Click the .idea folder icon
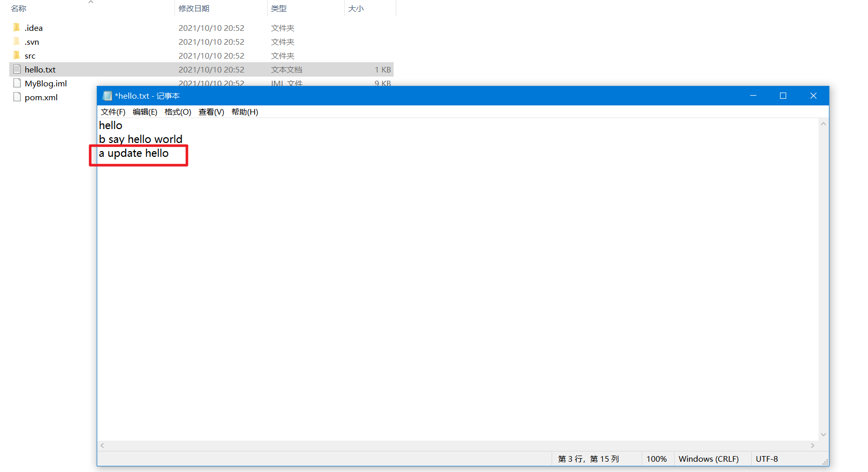 pos(16,27)
